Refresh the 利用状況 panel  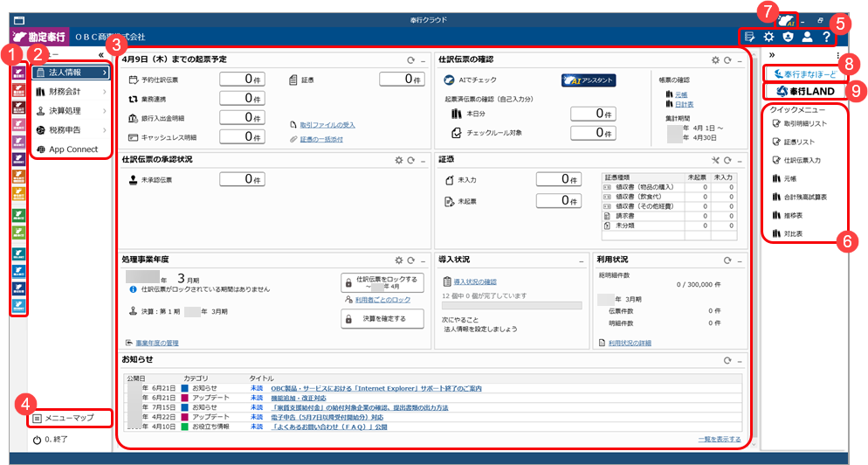[x=727, y=260]
